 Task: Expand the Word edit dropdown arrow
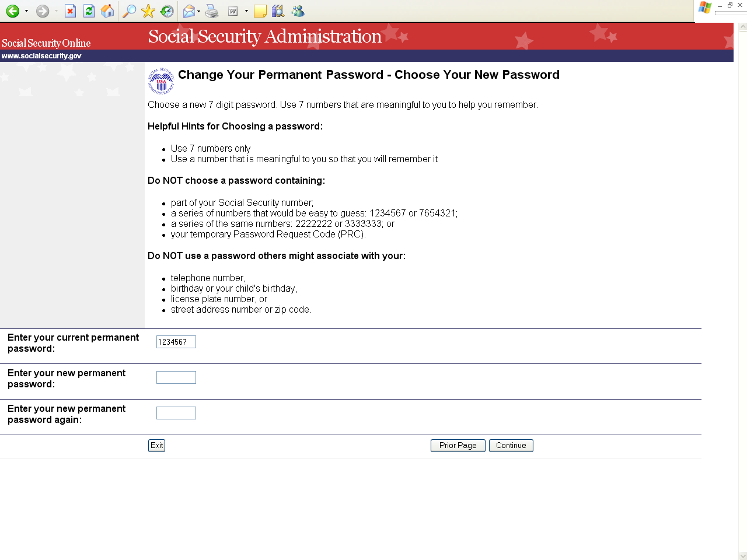(246, 11)
